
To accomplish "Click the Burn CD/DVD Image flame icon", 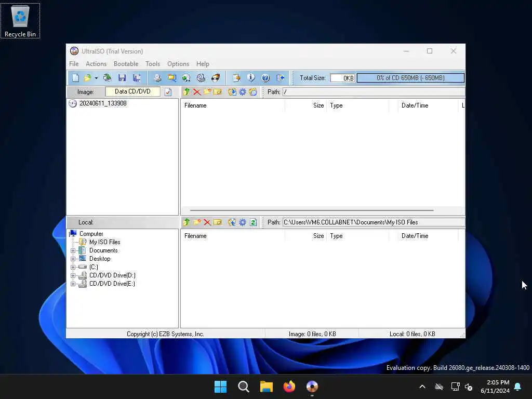I will pos(216,78).
